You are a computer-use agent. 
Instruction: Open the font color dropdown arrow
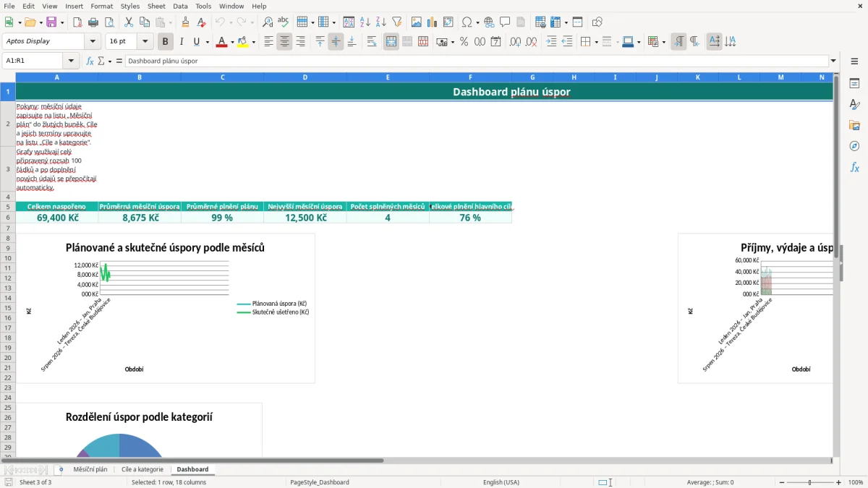[x=232, y=42]
